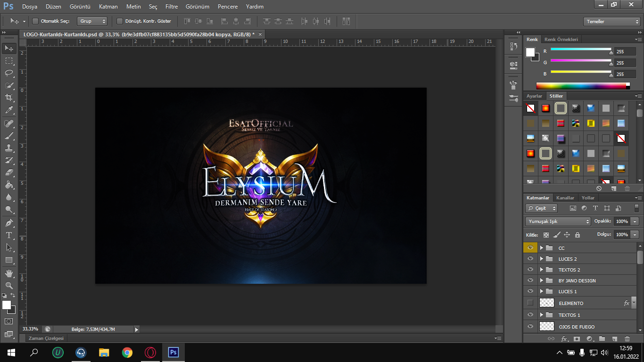Expand the TEXTOS 1 layer group
Image resolution: width=644 pixels, height=362 pixels.
[542, 315]
